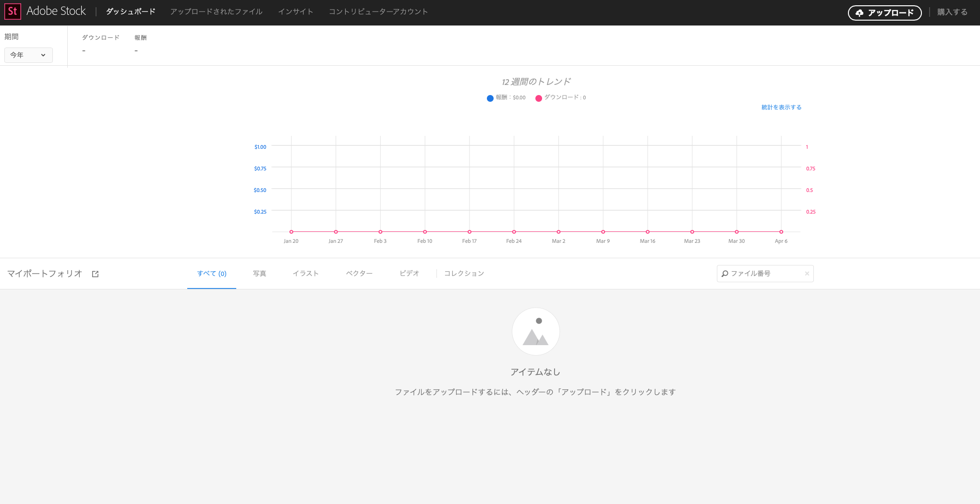Click the magnifier icon in ファイル番号 search
The height and width of the screenshot is (504, 980).
point(725,274)
